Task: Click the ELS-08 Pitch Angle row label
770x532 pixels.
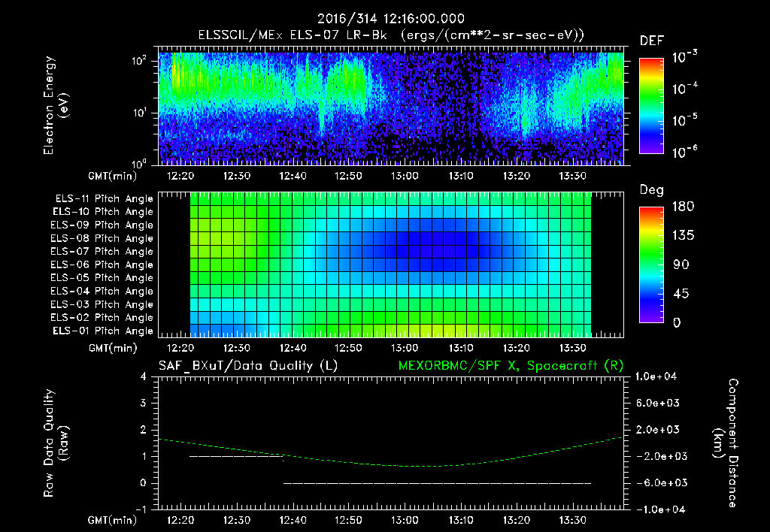Action: tap(102, 238)
